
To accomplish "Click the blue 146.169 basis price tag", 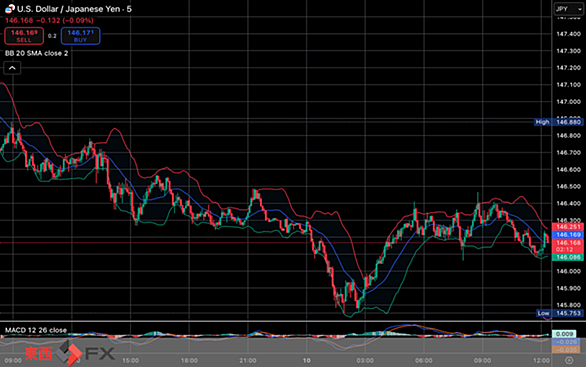I will pyautogui.click(x=568, y=235).
